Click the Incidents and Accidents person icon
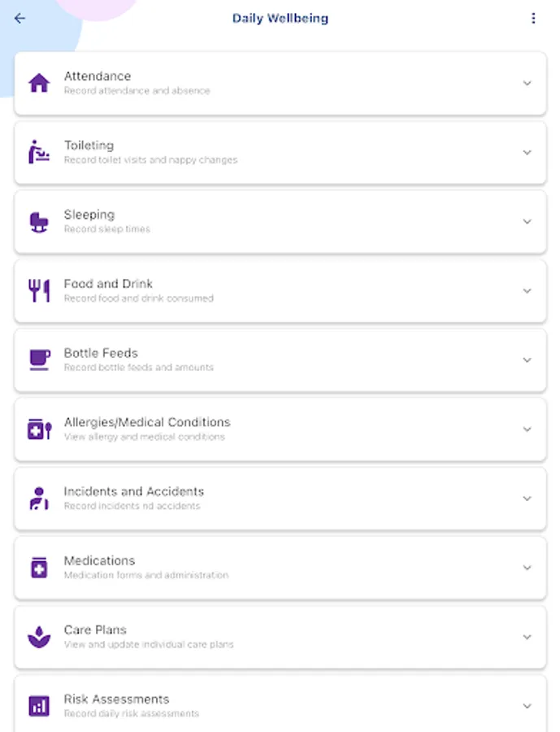 (39, 498)
